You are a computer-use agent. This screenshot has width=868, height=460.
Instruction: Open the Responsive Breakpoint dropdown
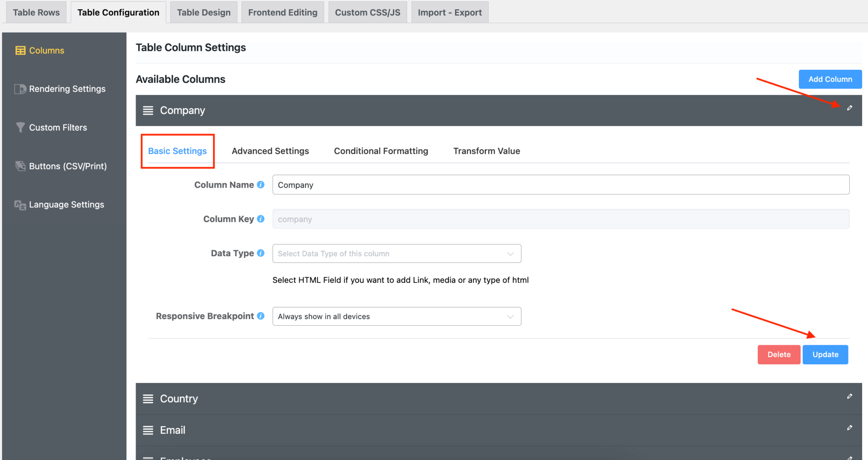point(396,316)
